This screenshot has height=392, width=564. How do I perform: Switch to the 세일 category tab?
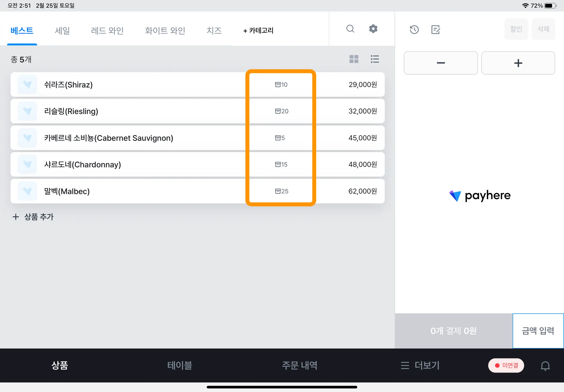point(62,30)
